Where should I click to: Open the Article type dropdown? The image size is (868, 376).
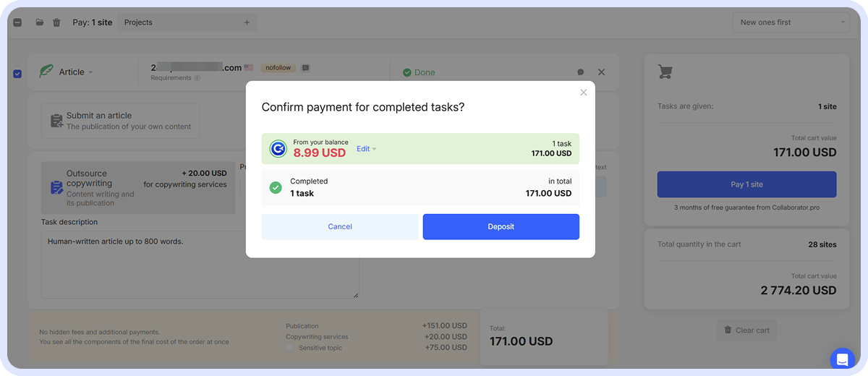[75, 72]
